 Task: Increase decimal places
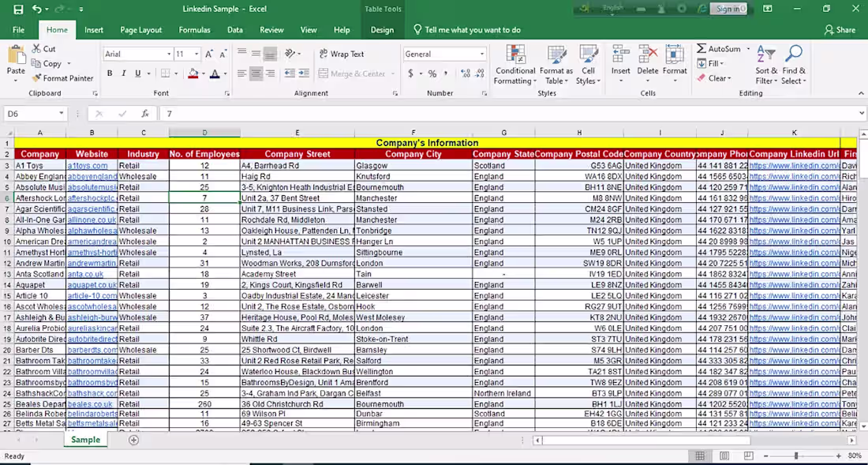tap(466, 73)
